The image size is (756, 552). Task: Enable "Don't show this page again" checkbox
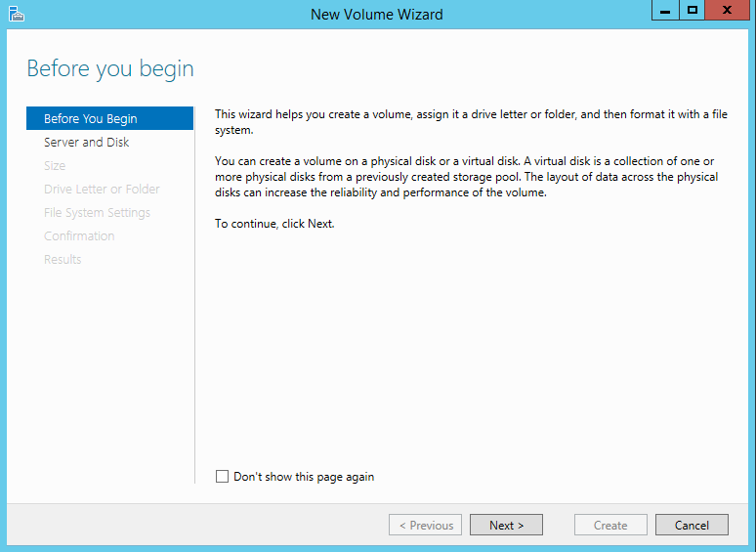tap(222, 477)
